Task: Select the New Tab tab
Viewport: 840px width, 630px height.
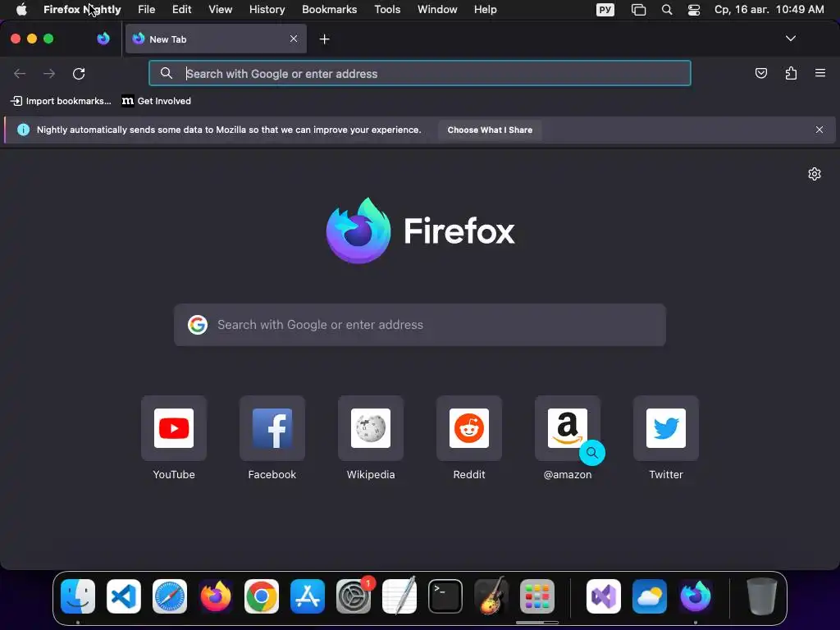Action: click(x=216, y=39)
